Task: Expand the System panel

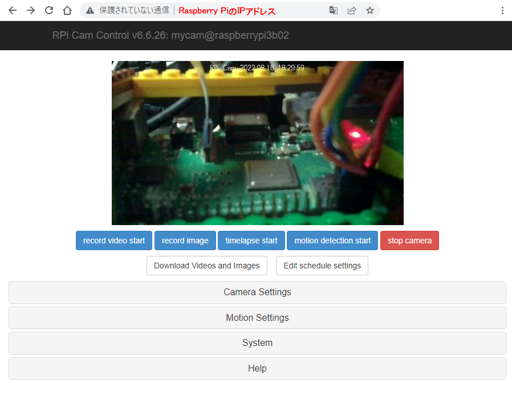Action: coord(257,343)
